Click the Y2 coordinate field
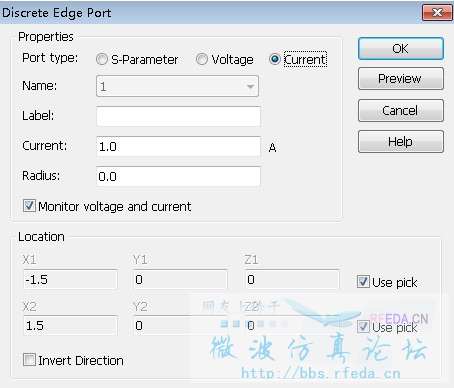Screen dimensions: 454x388 pyautogui.click(x=180, y=325)
